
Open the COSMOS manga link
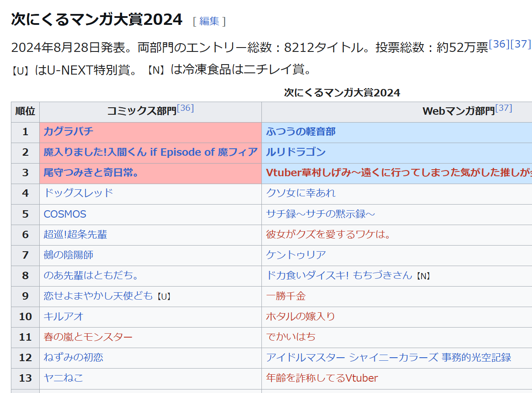click(65, 214)
